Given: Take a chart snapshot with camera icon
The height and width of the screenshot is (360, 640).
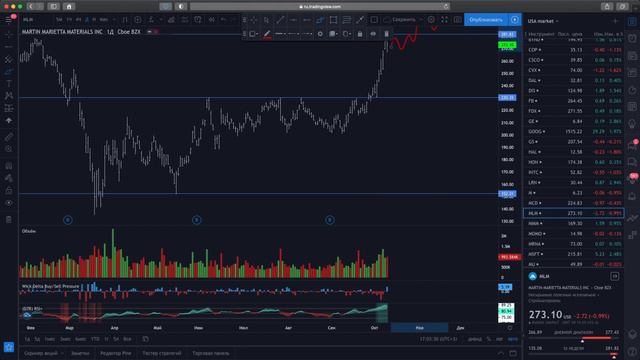Looking at the screenshot, I should tap(458, 20).
